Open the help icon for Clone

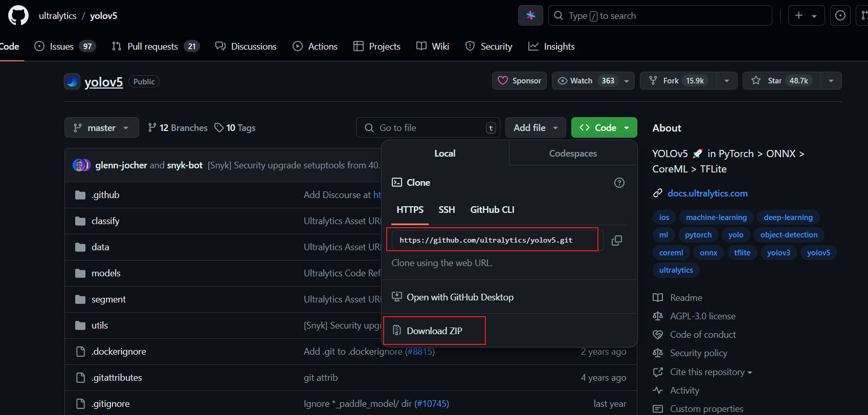click(619, 183)
